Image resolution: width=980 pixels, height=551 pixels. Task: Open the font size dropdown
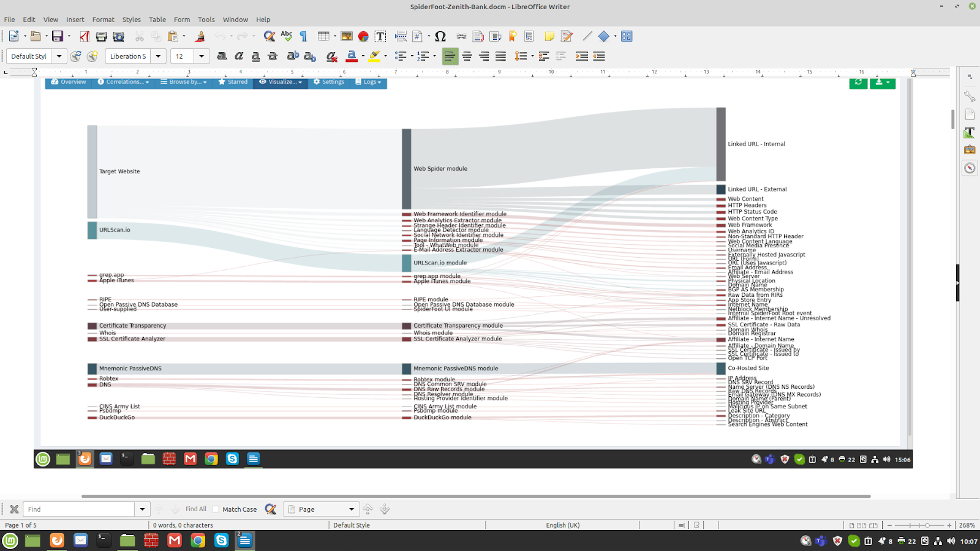pos(202,56)
